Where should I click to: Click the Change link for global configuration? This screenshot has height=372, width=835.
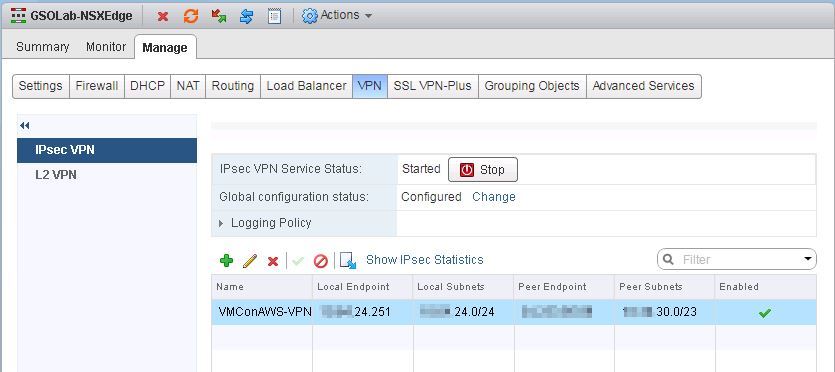tap(494, 197)
